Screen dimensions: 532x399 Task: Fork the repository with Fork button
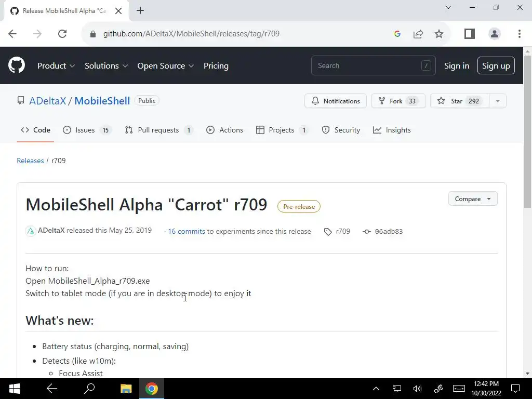coord(398,101)
